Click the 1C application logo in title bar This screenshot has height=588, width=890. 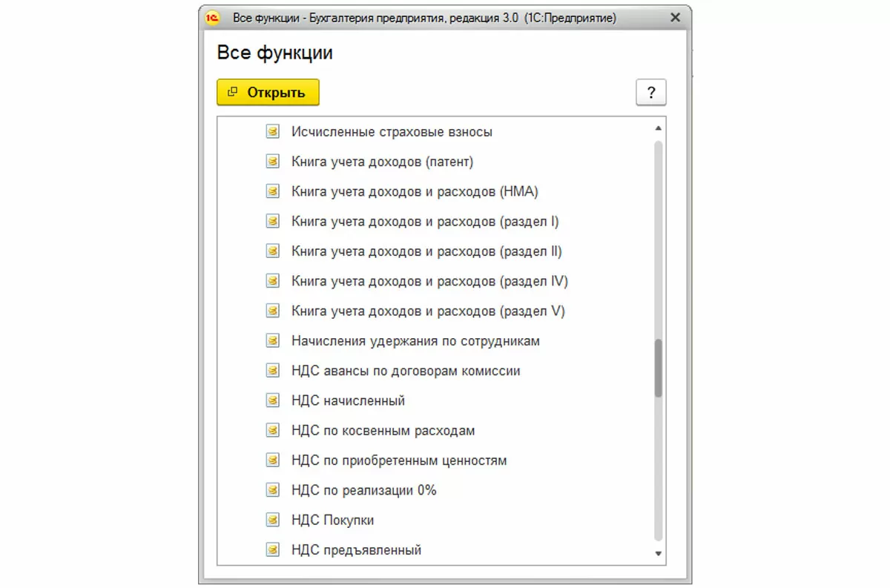coord(211,18)
